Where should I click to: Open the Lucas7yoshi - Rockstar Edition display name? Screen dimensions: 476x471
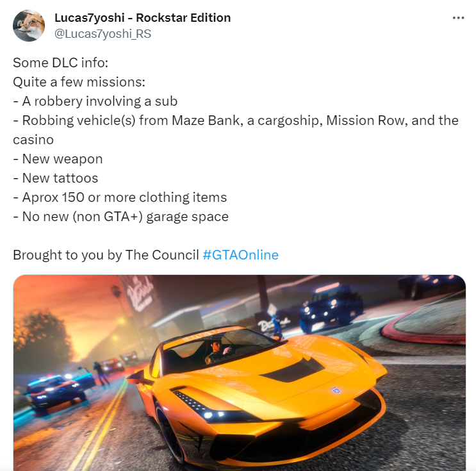[x=143, y=17]
